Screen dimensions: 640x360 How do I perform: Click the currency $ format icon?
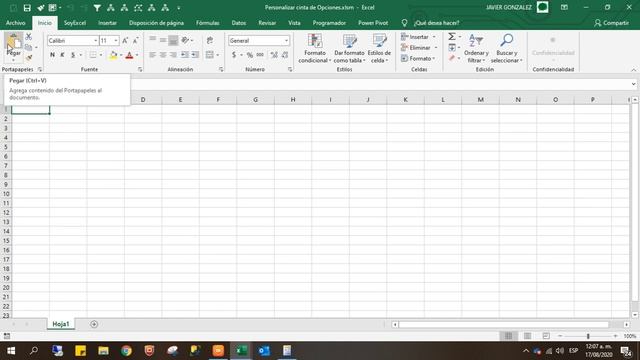234,55
